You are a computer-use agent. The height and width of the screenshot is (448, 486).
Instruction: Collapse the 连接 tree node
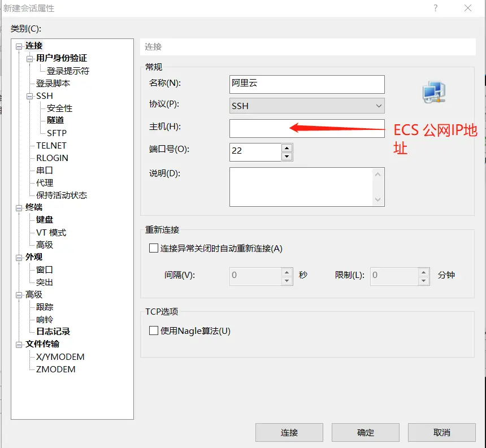point(19,46)
